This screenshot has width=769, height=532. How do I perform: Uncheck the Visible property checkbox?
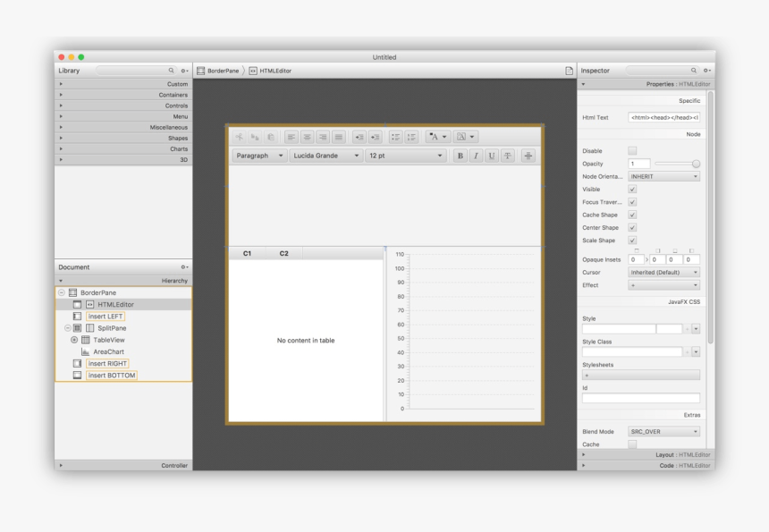(632, 189)
